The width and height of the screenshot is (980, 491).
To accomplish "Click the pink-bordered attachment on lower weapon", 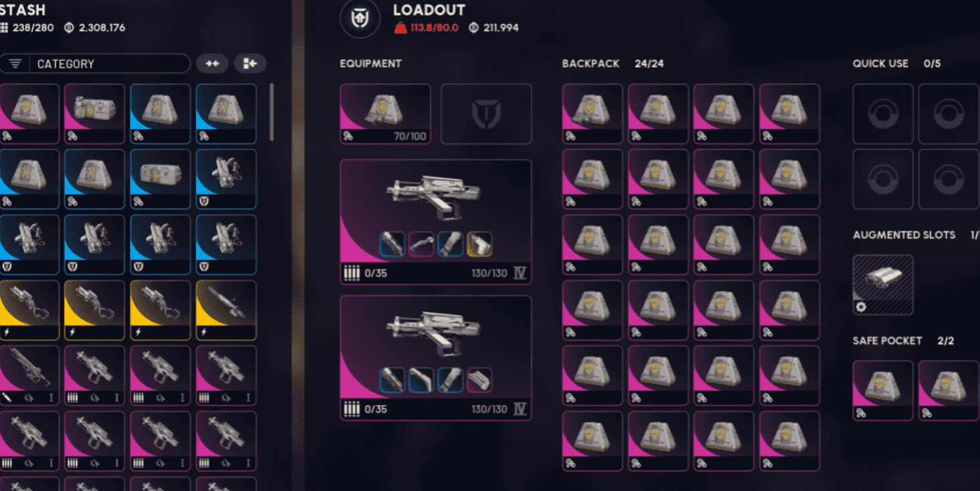I will [x=479, y=380].
